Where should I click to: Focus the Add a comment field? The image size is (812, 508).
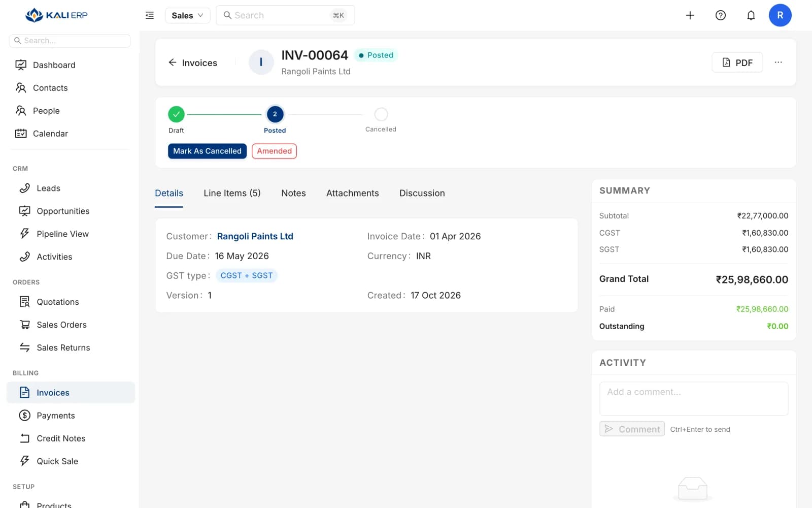click(694, 399)
